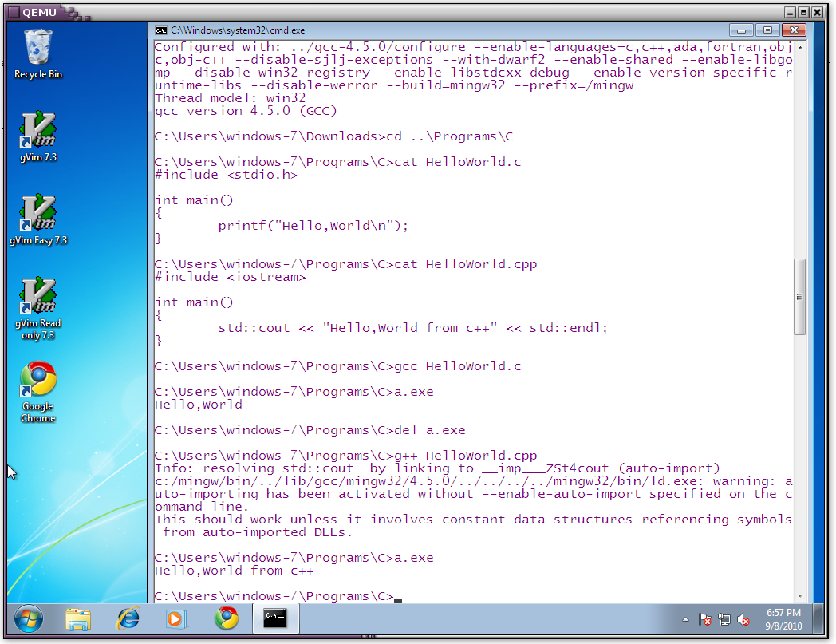836x644 pixels.
Task: Open the cmd.exe title bar system menu icon
Action: (161, 30)
